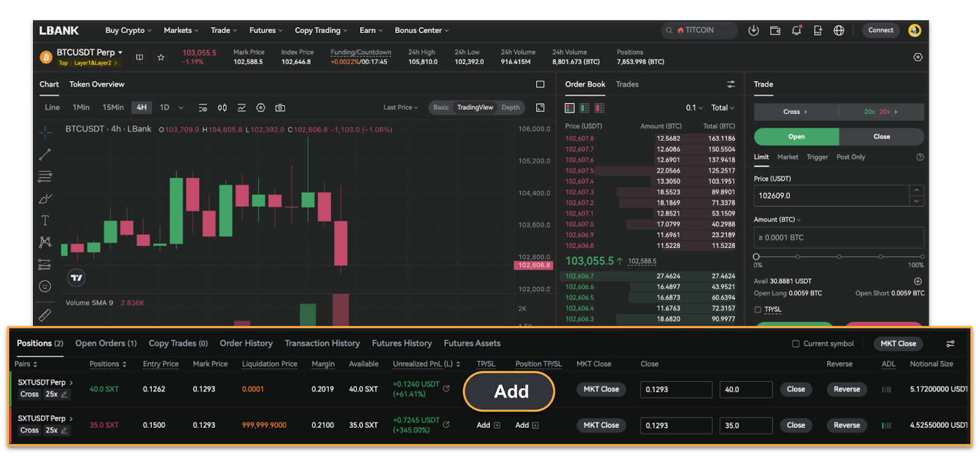Open the orders document icon in header

818,30
